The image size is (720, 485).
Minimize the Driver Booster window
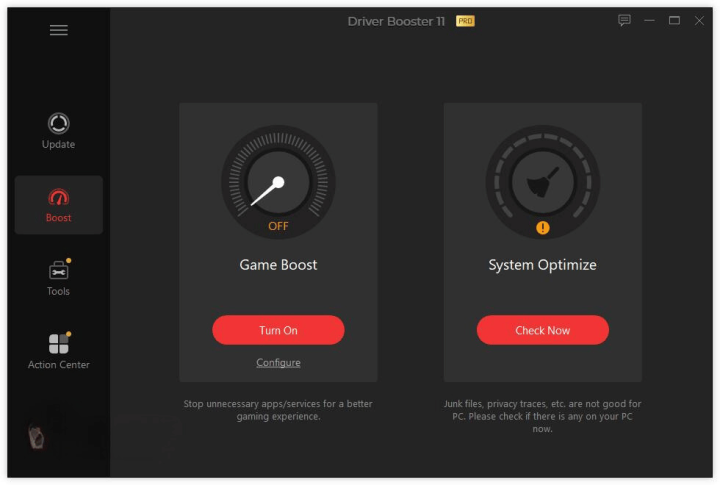[x=649, y=21]
